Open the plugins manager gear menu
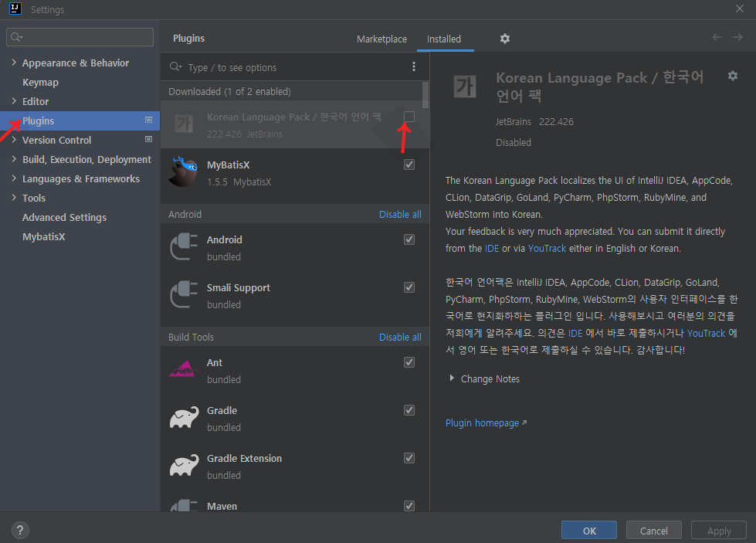Screen dimensions: 756x543 coord(505,39)
